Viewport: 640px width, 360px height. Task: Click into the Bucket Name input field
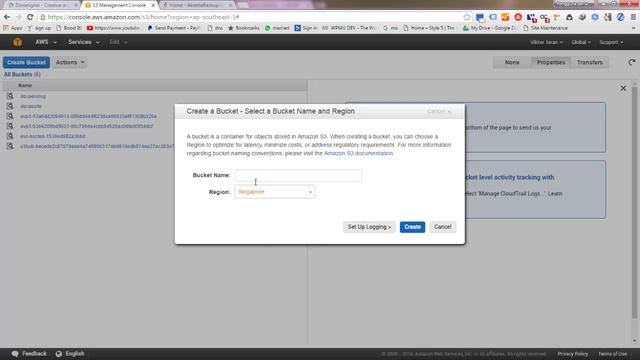point(298,176)
